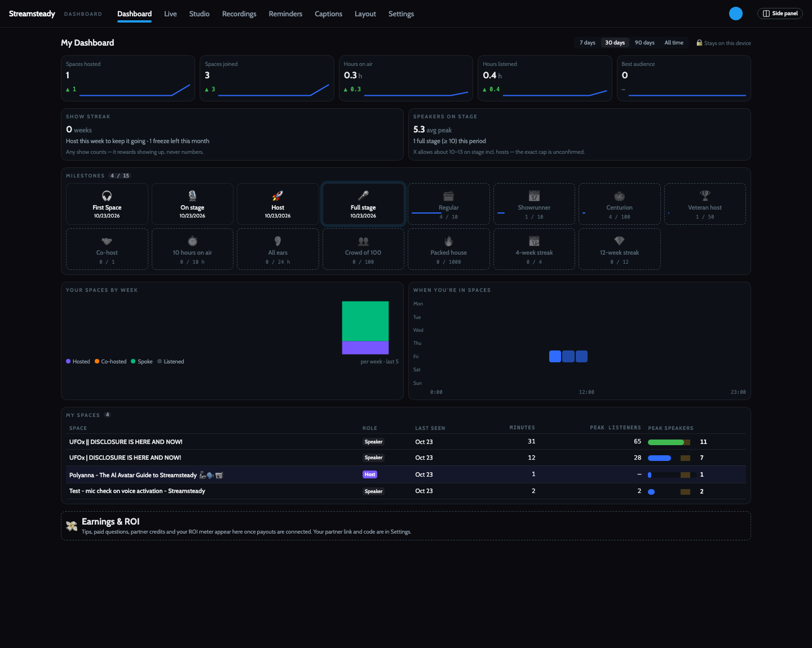
Task: Click the All ears milestone icon
Action: (277, 241)
